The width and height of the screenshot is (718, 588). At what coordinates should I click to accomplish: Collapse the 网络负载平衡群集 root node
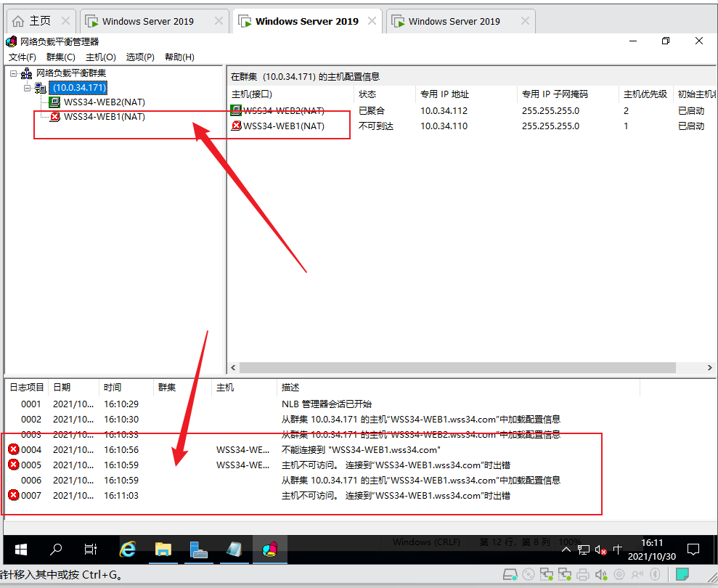point(13,73)
